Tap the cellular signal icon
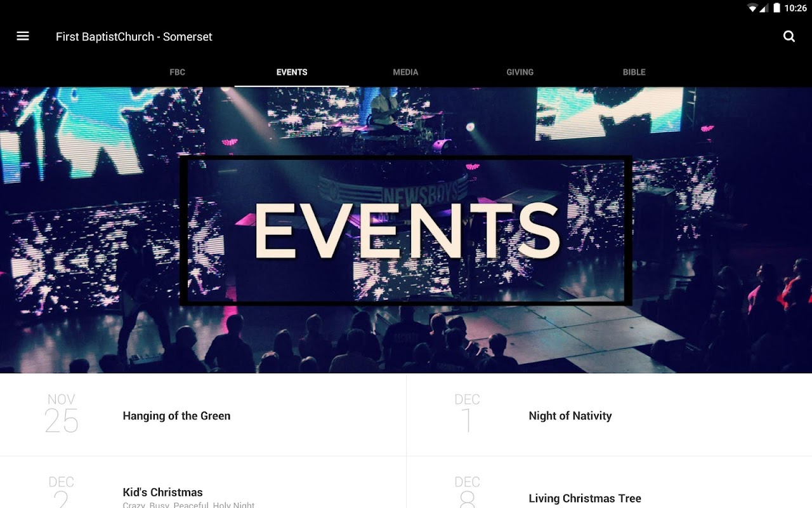 pos(764,8)
